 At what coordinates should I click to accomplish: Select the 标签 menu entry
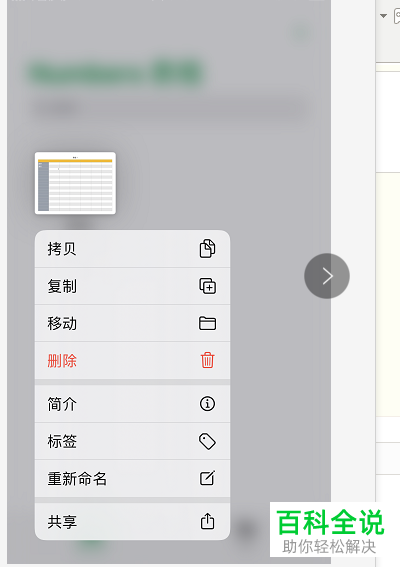tap(132, 441)
